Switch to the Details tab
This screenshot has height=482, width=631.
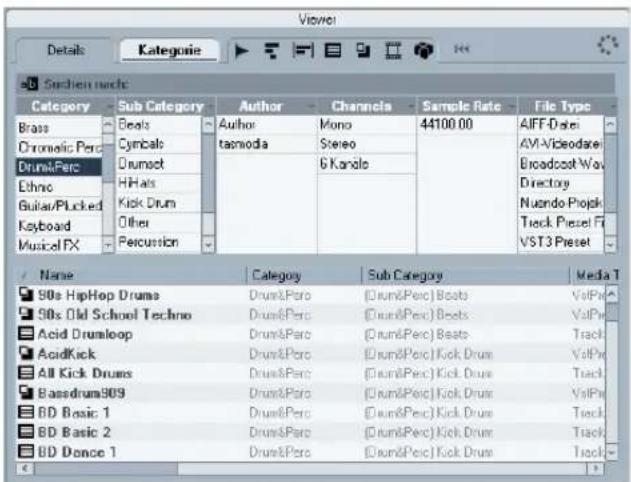click(66, 50)
